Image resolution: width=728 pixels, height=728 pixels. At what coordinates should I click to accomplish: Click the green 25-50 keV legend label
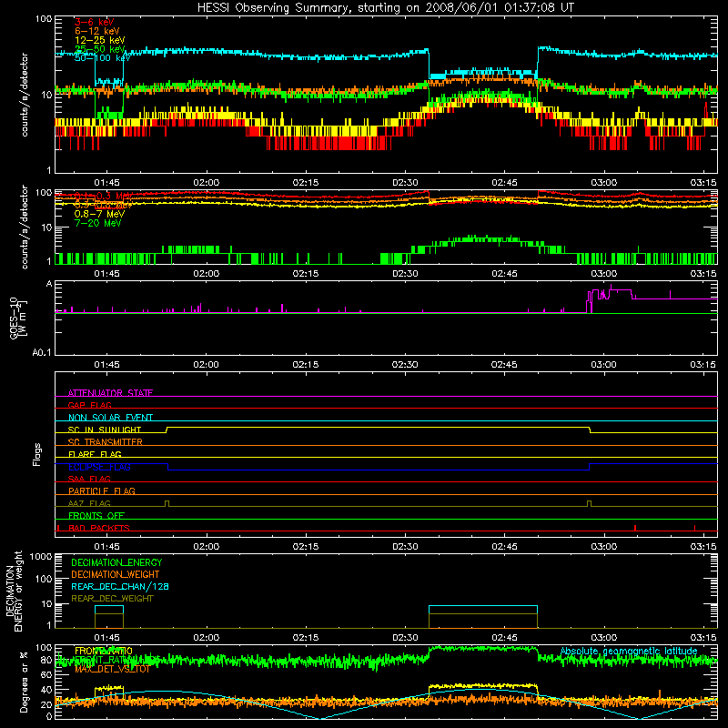99,49
